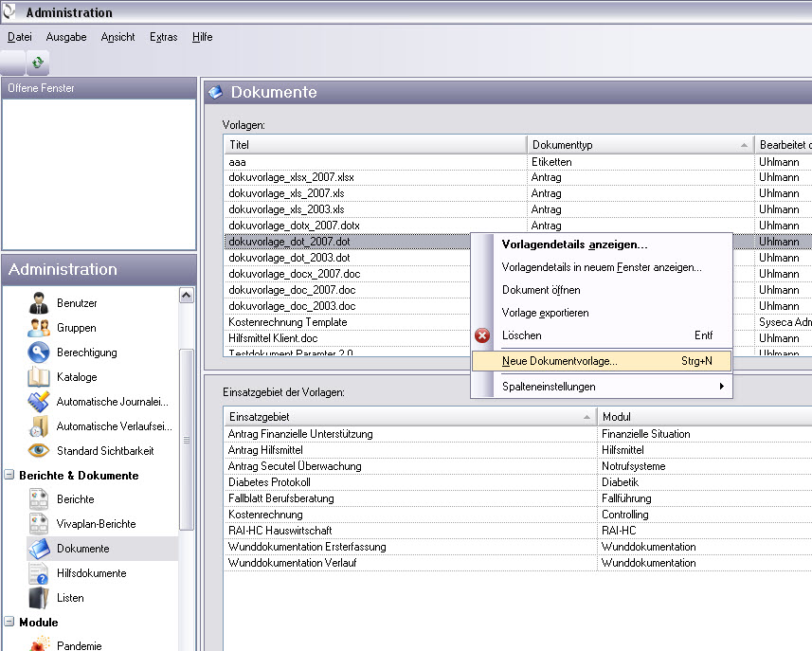
Task: Open the Extras menu
Action: [x=163, y=37]
